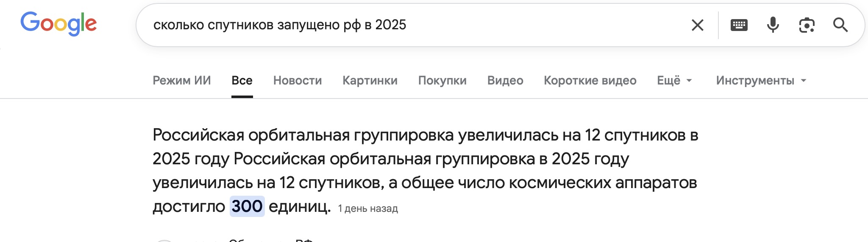The image size is (868, 242).
Task: Open the Короткие видео tab
Action: click(590, 80)
